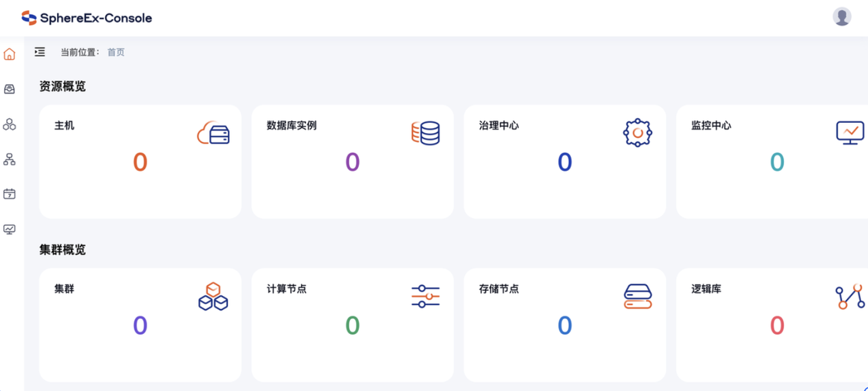The image size is (868, 391).
Task: Click the cloud server icon on the 主机 card
Action: coord(213,132)
